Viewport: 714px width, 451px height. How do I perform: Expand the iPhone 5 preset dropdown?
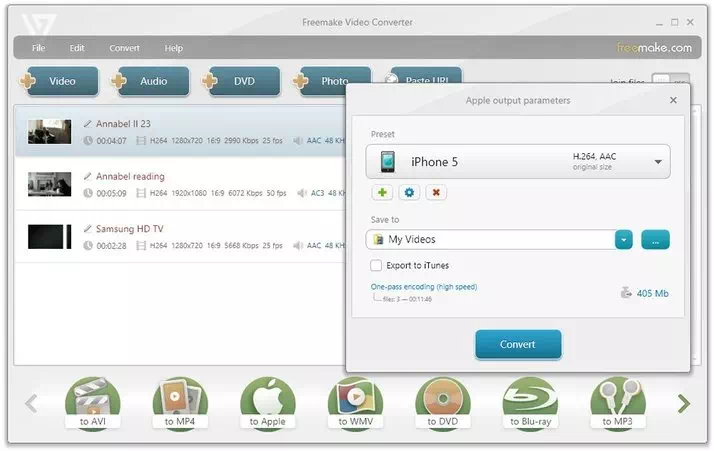658,162
